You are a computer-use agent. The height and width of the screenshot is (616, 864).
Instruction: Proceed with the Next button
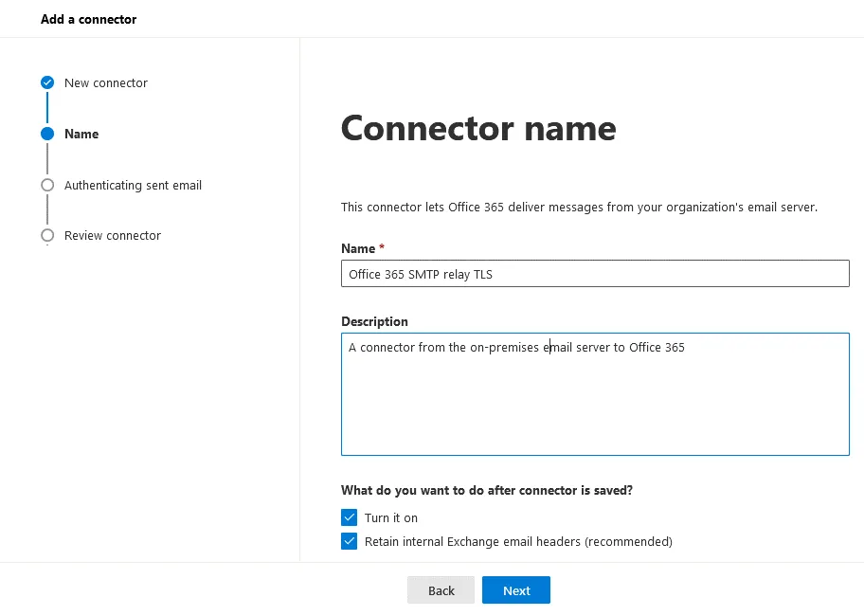coord(516,590)
